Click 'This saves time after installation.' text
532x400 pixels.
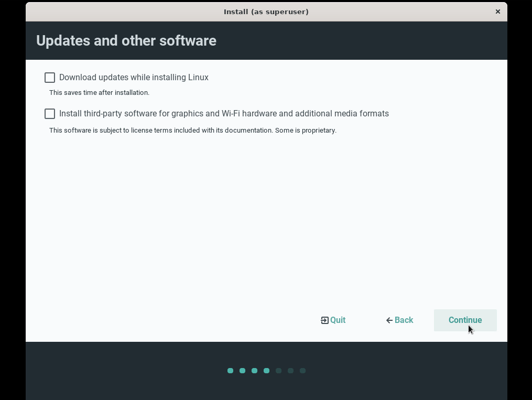(x=100, y=93)
